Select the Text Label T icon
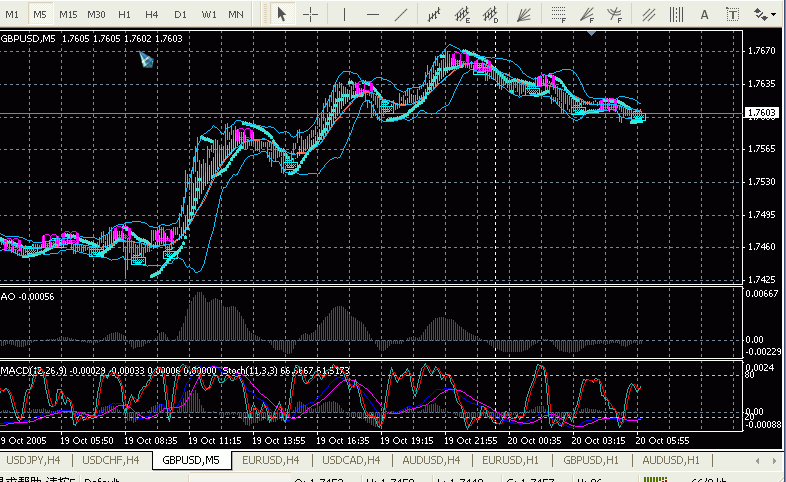This screenshot has height=482, width=786. coord(732,14)
